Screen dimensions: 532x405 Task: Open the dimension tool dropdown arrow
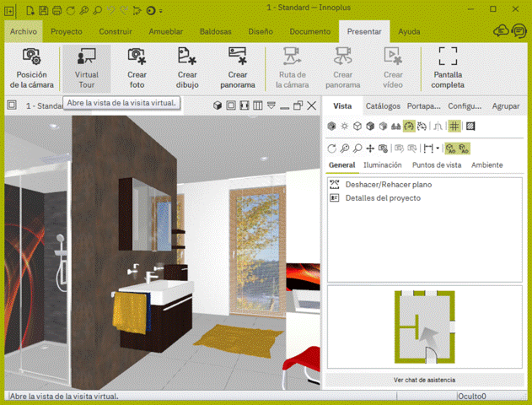438,148
